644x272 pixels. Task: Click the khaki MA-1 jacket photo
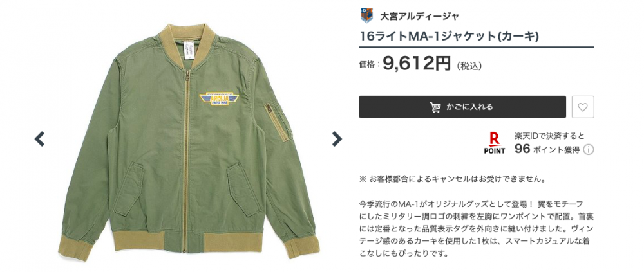tap(187, 141)
